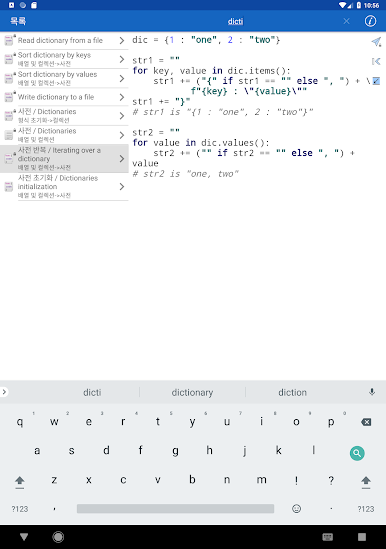Tap the emoji key on keyboard
The image size is (386, 549).
point(296,509)
